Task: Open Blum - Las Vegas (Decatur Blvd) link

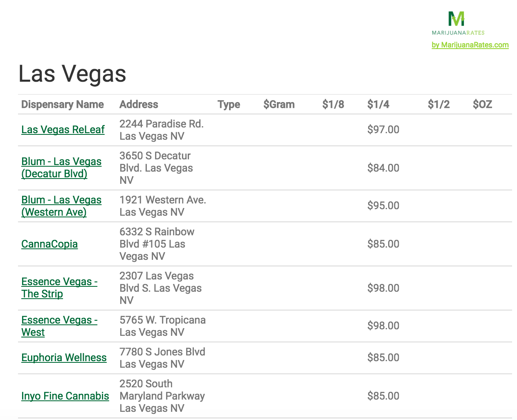Action: click(x=61, y=168)
